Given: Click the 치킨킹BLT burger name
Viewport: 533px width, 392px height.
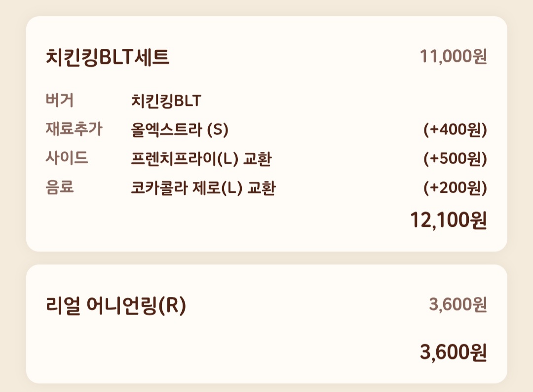Looking at the screenshot, I should (166, 101).
